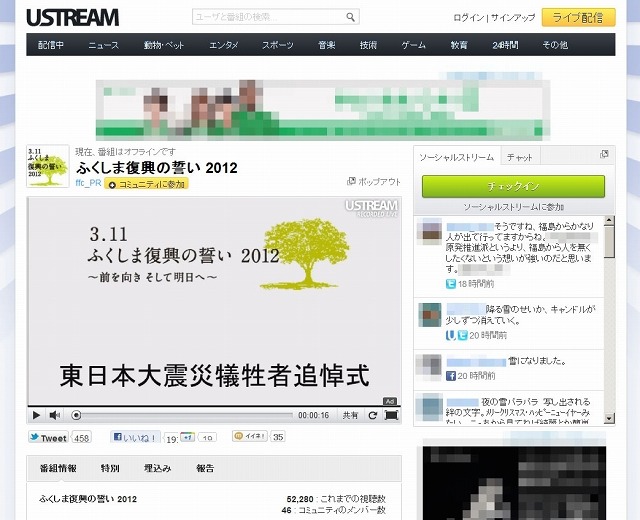Open the 技術 category

click(368, 45)
